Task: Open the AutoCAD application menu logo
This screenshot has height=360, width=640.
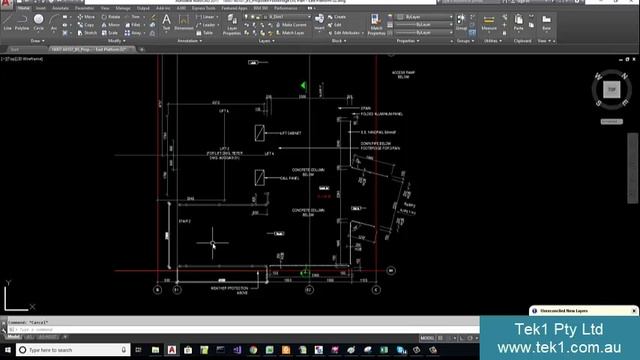Action: (6, 4)
